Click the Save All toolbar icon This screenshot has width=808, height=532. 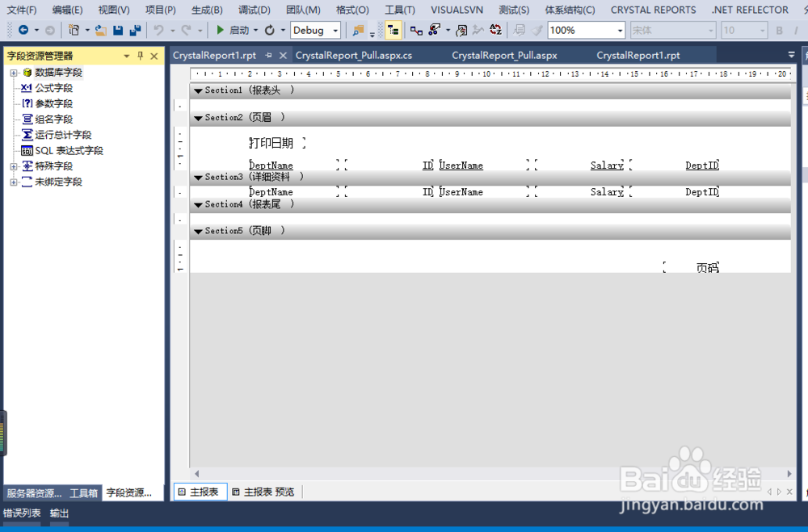click(x=135, y=30)
